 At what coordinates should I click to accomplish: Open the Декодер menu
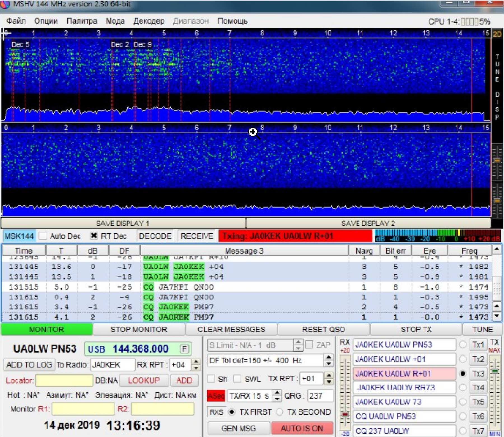[x=149, y=21]
